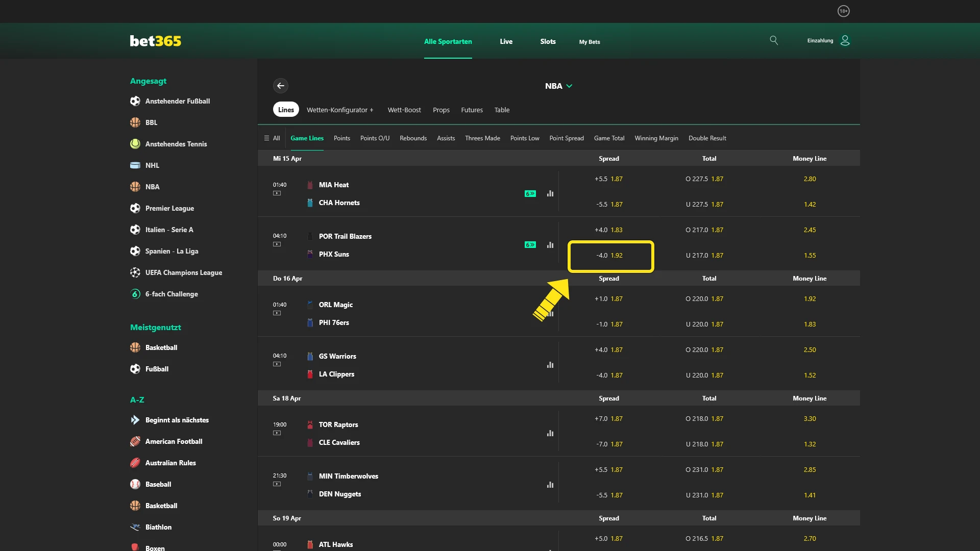The image size is (980, 551).
Task: Switch to the Live section
Action: point(506,42)
